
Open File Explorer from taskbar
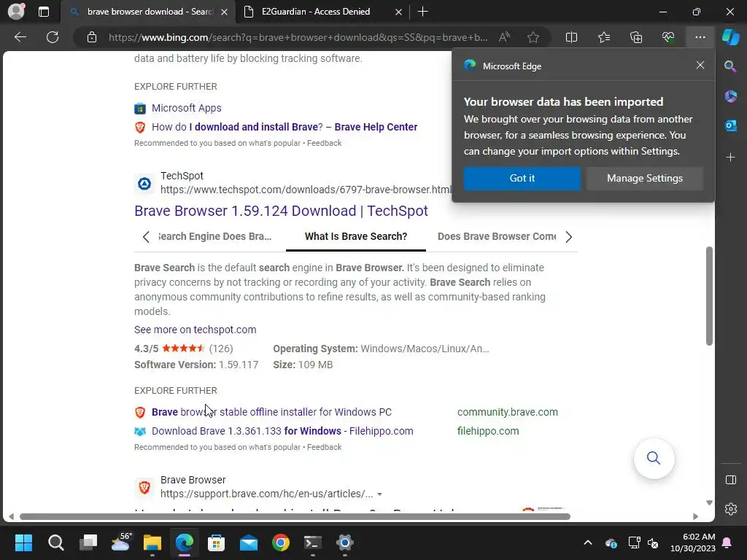click(x=152, y=542)
